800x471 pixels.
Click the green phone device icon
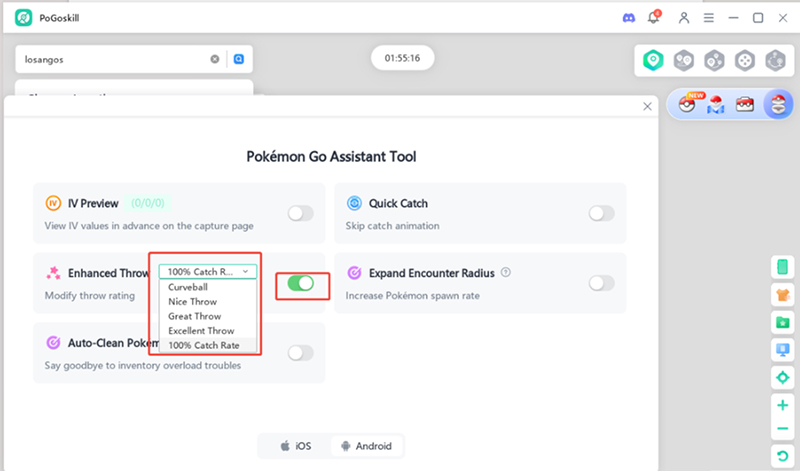point(783,267)
